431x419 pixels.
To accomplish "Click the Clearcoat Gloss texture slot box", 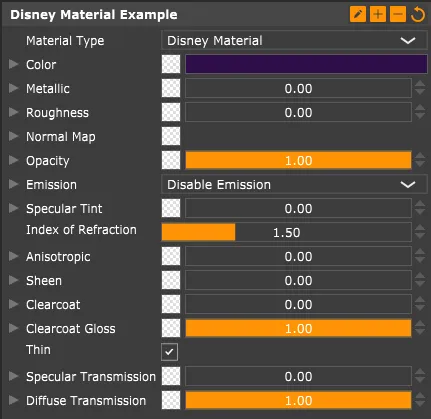I will pyautogui.click(x=171, y=328).
